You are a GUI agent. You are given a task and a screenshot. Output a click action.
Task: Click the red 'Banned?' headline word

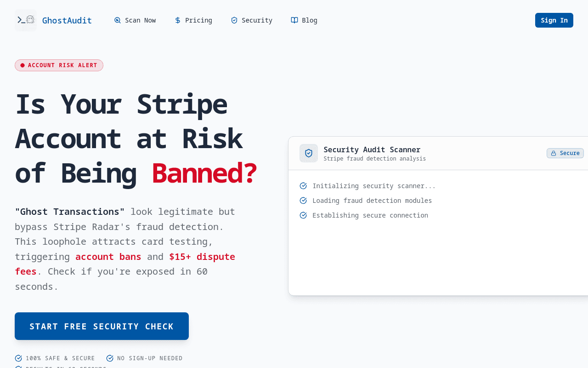pyautogui.click(x=204, y=173)
